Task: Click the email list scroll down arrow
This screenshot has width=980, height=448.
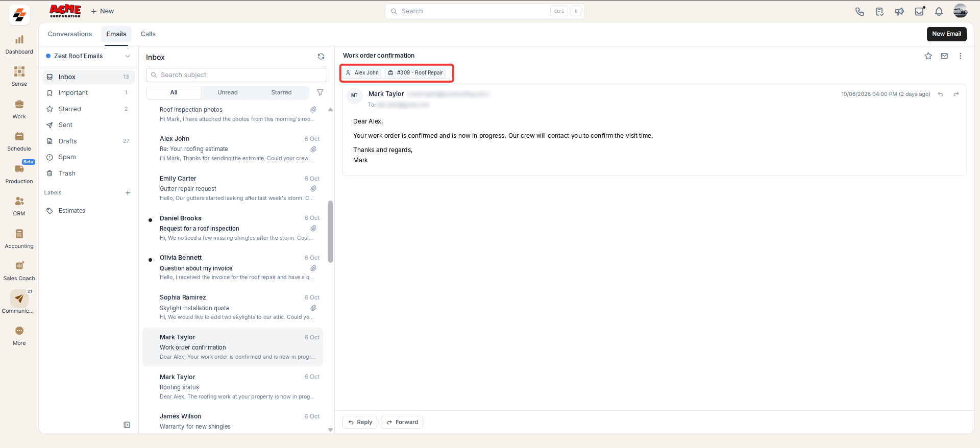Action: coord(330,430)
